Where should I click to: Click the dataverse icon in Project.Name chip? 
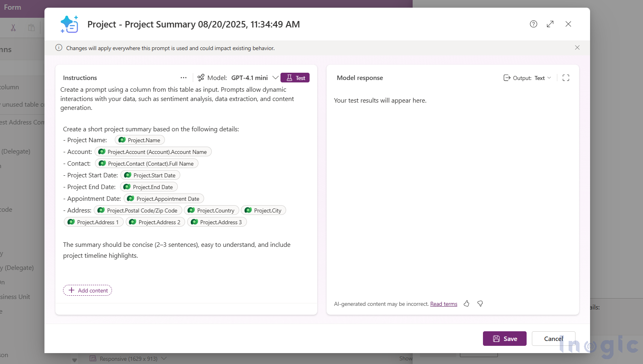(122, 140)
